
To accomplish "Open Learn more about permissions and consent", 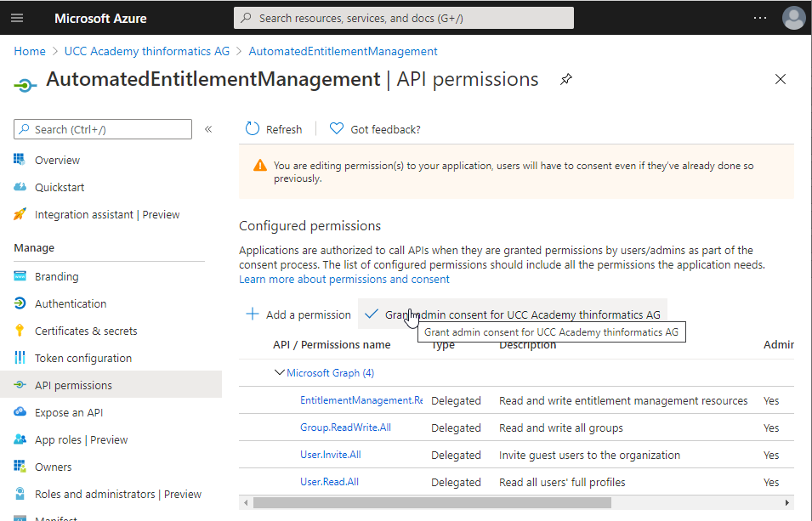I will pyautogui.click(x=344, y=279).
